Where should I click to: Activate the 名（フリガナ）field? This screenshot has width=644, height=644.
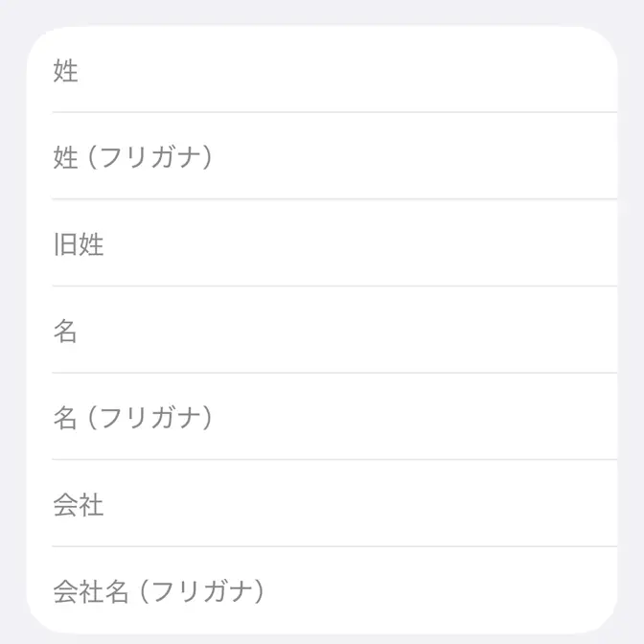pos(326,418)
